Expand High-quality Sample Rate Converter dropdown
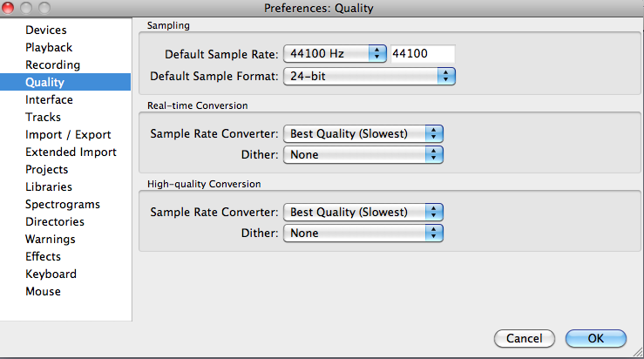Image resolution: width=644 pixels, height=359 pixels. tap(363, 213)
